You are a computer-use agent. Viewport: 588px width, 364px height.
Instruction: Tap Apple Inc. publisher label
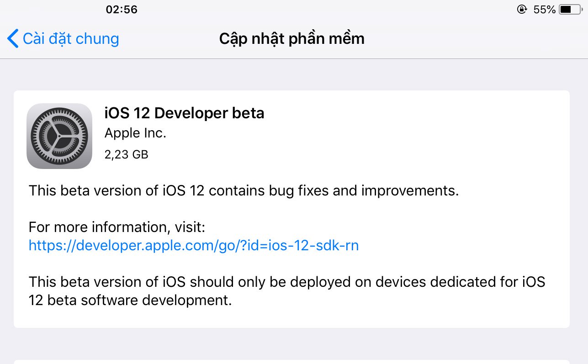pos(135,133)
